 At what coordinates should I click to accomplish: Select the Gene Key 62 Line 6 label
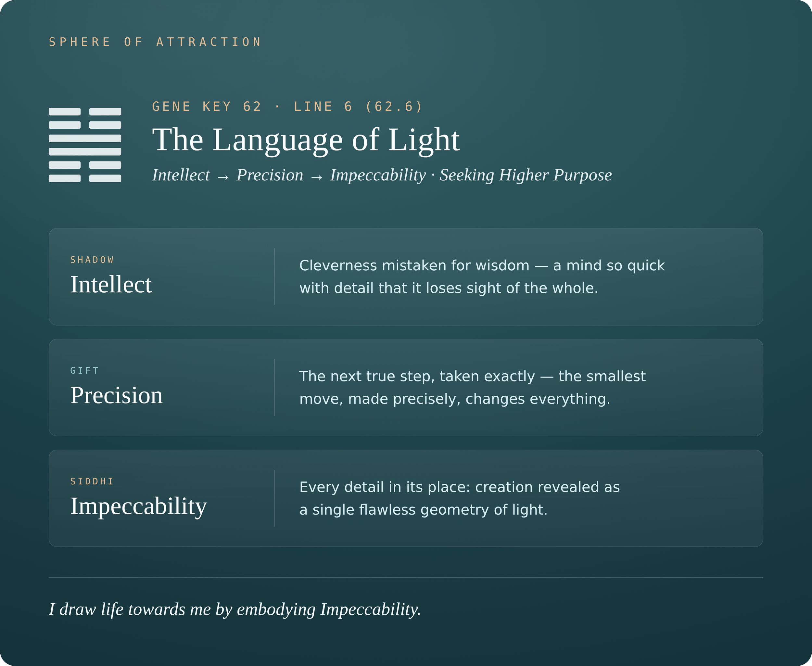pos(287,106)
